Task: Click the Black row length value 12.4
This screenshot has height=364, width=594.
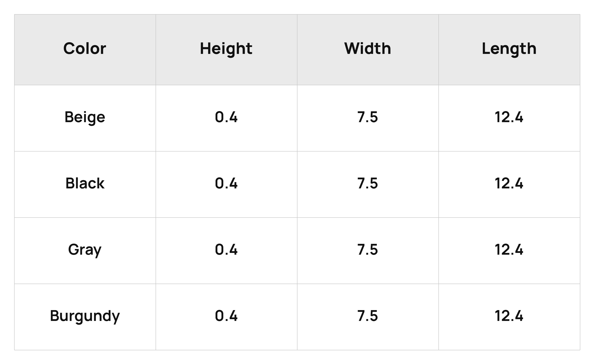Action: point(509,183)
